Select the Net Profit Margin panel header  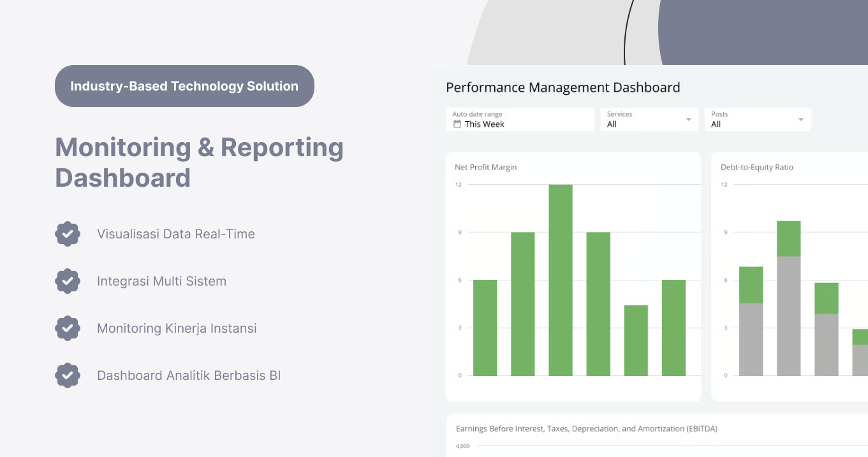coord(485,167)
